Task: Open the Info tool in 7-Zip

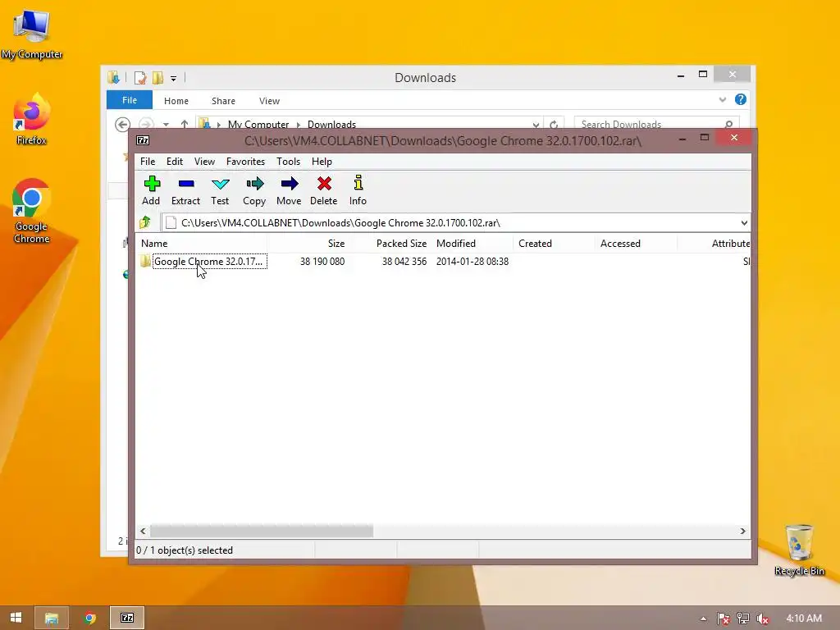Action: point(358,190)
